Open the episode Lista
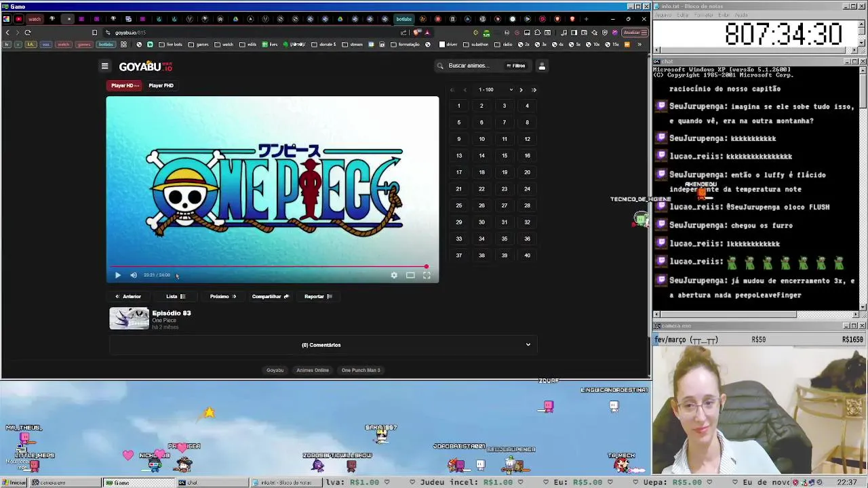Viewport: 868px width, 488px height. (176, 296)
